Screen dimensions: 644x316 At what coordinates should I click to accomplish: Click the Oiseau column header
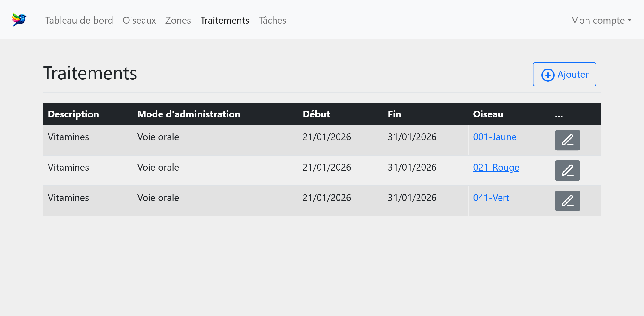coord(488,114)
